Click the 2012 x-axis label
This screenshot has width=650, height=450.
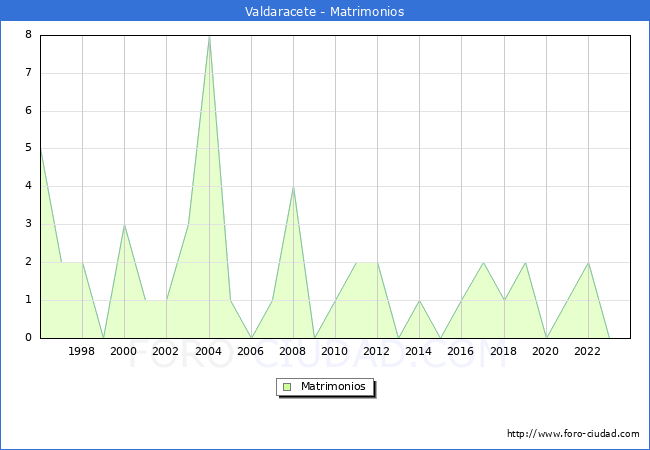click(x=376, y=351)
